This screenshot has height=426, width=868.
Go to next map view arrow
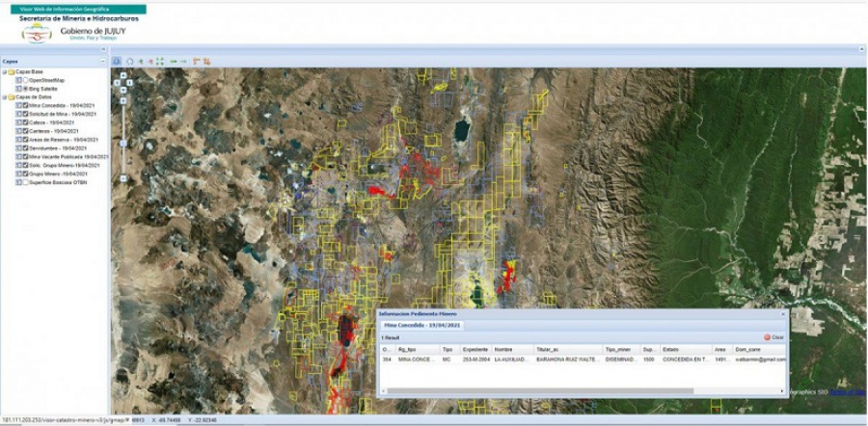(183, 61)
